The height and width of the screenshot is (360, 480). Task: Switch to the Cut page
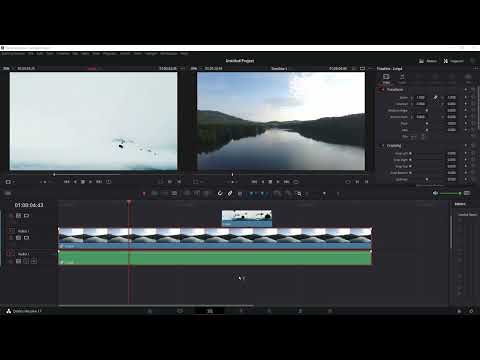180,311
